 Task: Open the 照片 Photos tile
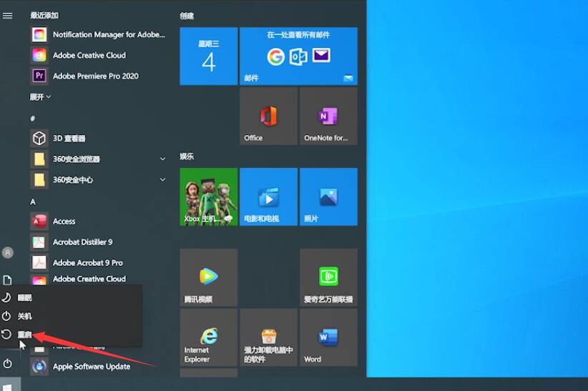[328, 197]
